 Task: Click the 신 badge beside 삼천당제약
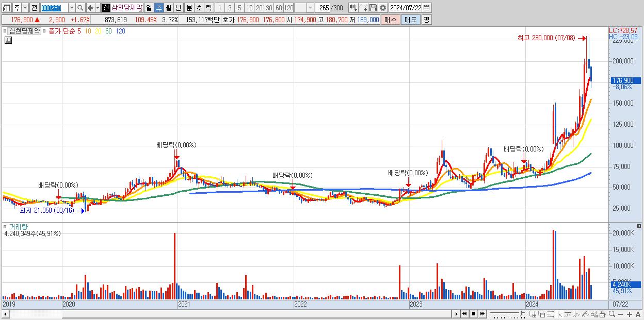(106, 8)
